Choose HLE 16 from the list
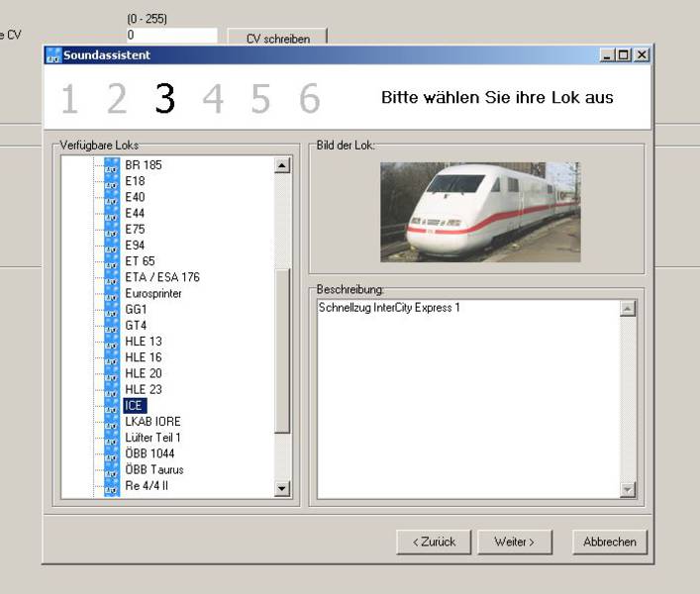 144,358
